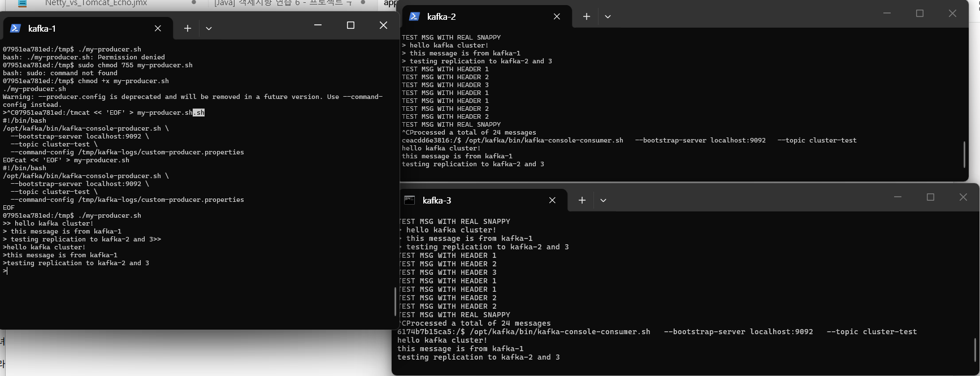Click 'TEST MSG WITH HEADER 3' in kafka-2
The height and width of the screenshot is (376, 980).
(x=445, y=85)
